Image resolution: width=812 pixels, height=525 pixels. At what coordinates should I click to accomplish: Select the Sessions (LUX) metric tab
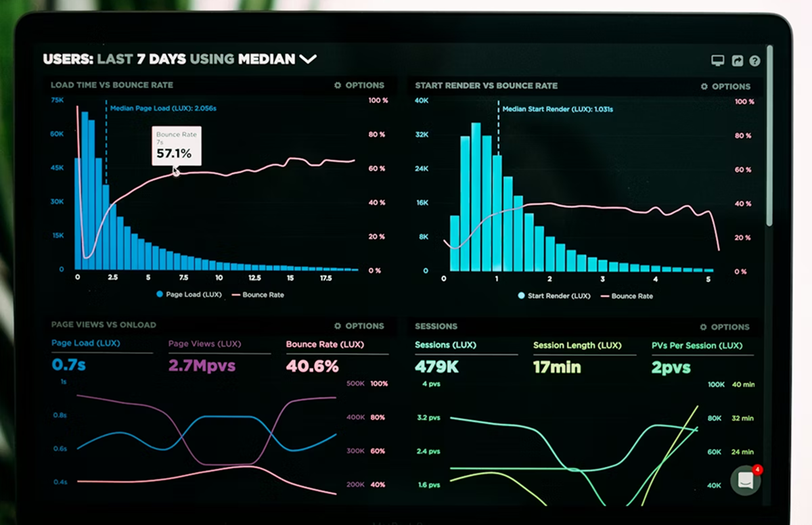445,345
